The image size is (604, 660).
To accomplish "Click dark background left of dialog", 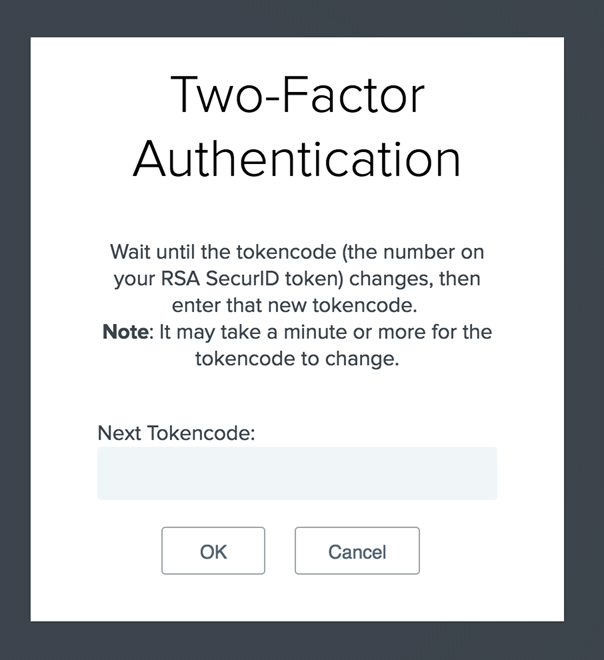I will click(x=15, y=330).
